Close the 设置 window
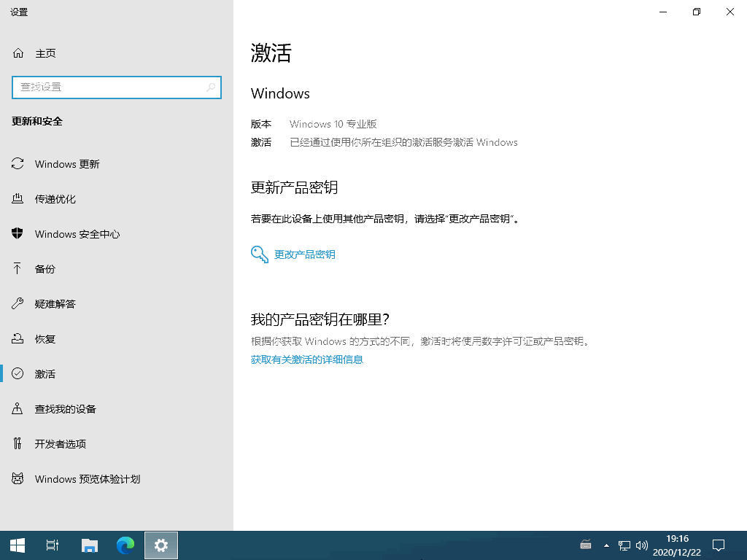The image size is (747, 560). point(729,12)
